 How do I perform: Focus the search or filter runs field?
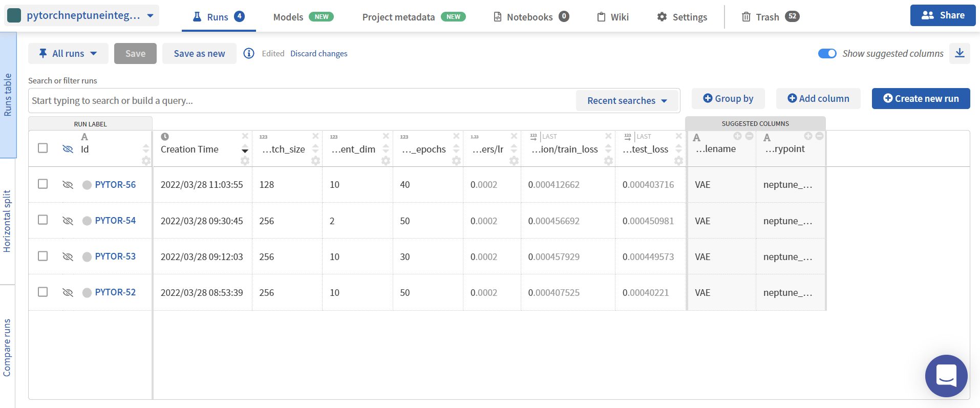tap(302, 101)
